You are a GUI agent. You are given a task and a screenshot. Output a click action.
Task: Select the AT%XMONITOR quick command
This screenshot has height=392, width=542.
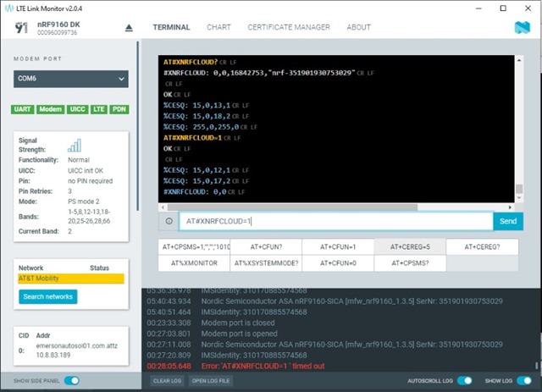click(x=195, y=263)
